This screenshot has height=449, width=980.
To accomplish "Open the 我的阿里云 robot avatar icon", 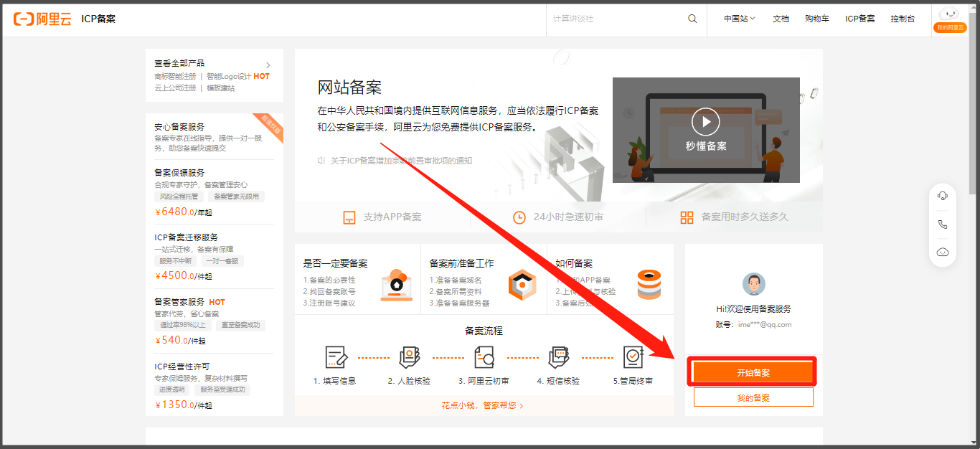I will [x=949, y=14].
